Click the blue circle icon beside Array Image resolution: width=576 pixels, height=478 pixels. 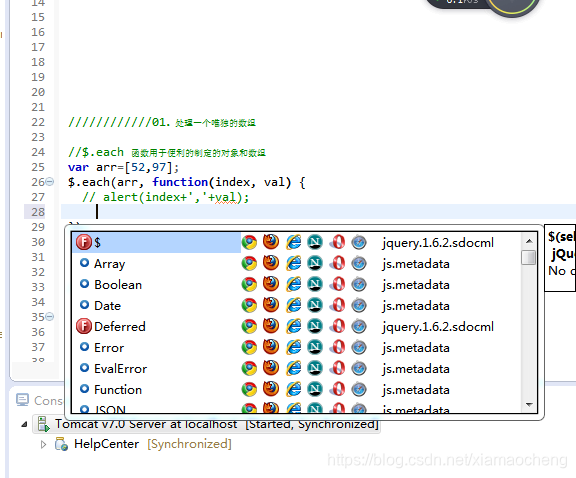coord(84,263)
